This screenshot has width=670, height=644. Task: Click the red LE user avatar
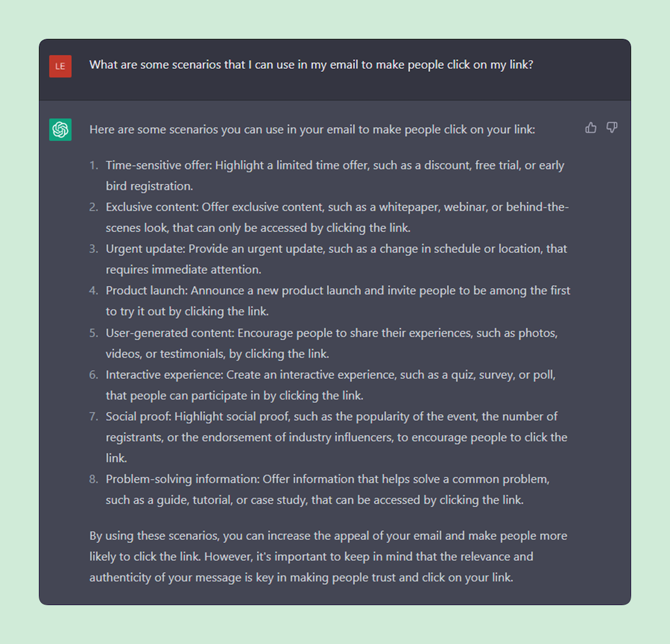pyautogui.click(x=60, y=66)
